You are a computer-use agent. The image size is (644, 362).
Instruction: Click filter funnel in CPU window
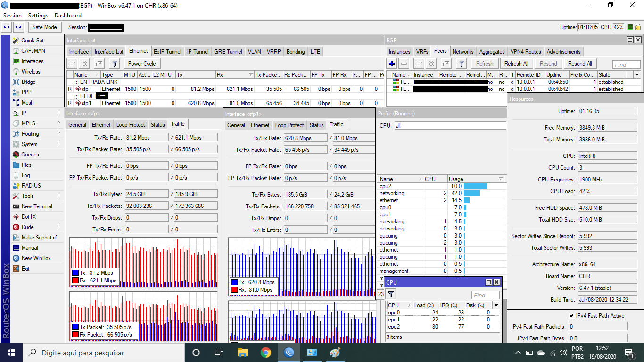(x=391, y=295)
